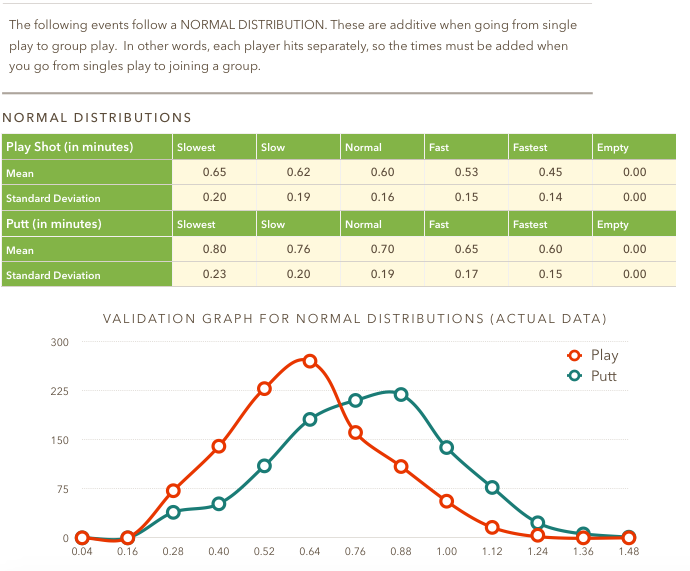Viewport: 690px width, 571px height.
Task: Select Putt Slowest standard deviation 0.23
Action: pos(214,274)
